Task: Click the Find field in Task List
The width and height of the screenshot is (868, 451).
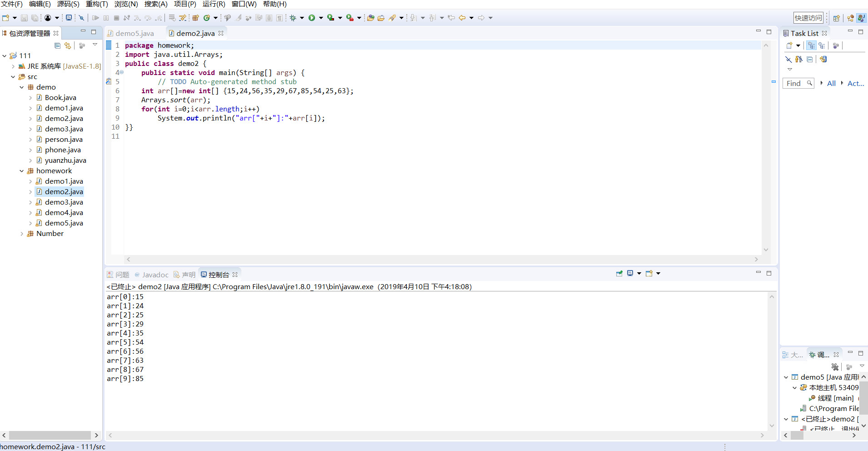Action: pyautogui.click(x=798, y=83)
